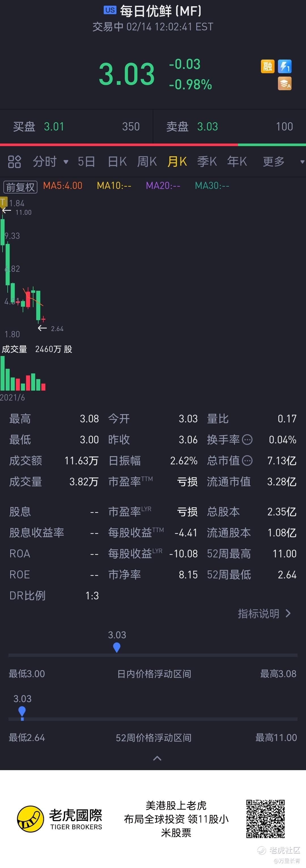The width and height of the screenshot is (306, 868).
Task: Tap the yellow T marker on chart
Action: [3, 202]
